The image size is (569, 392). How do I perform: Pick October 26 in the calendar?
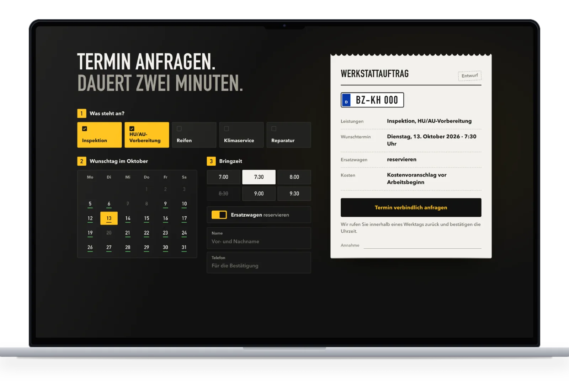[90, 248]
